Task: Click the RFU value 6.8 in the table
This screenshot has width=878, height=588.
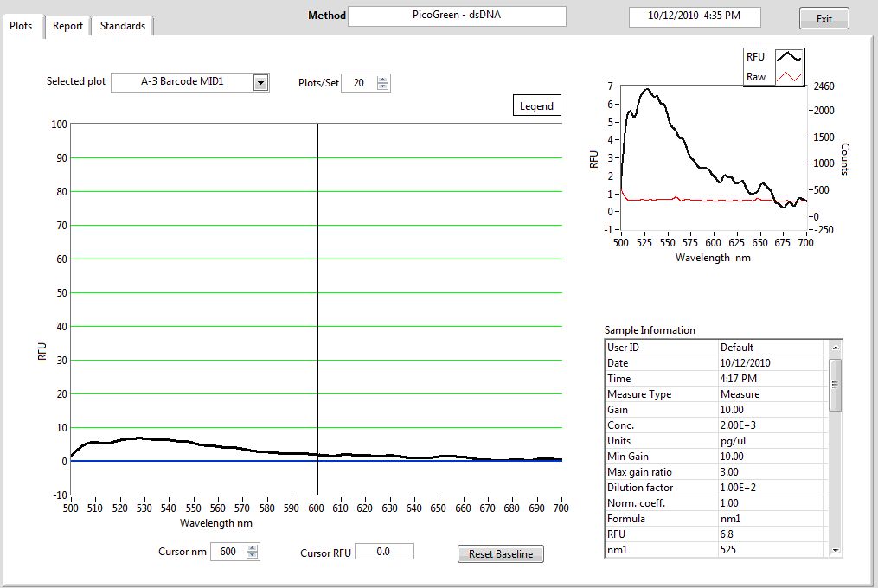Action: click(x=727, y=534)
